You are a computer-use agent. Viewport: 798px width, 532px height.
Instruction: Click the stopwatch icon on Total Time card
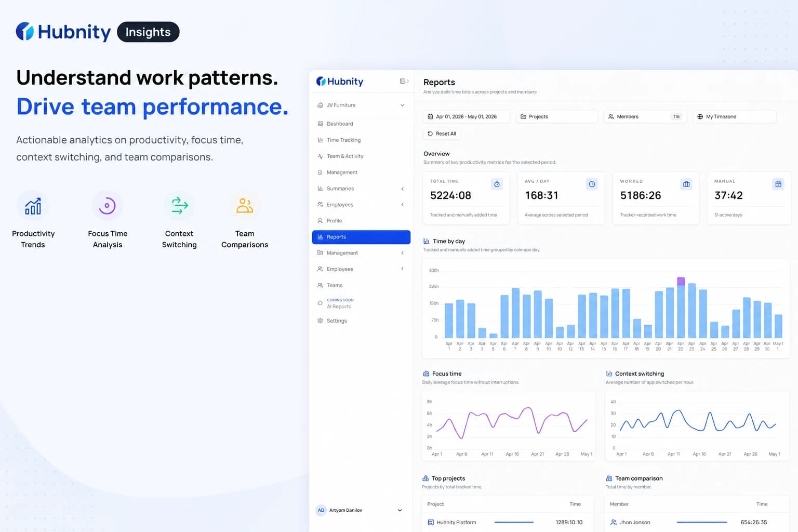(x=497, y=184)
